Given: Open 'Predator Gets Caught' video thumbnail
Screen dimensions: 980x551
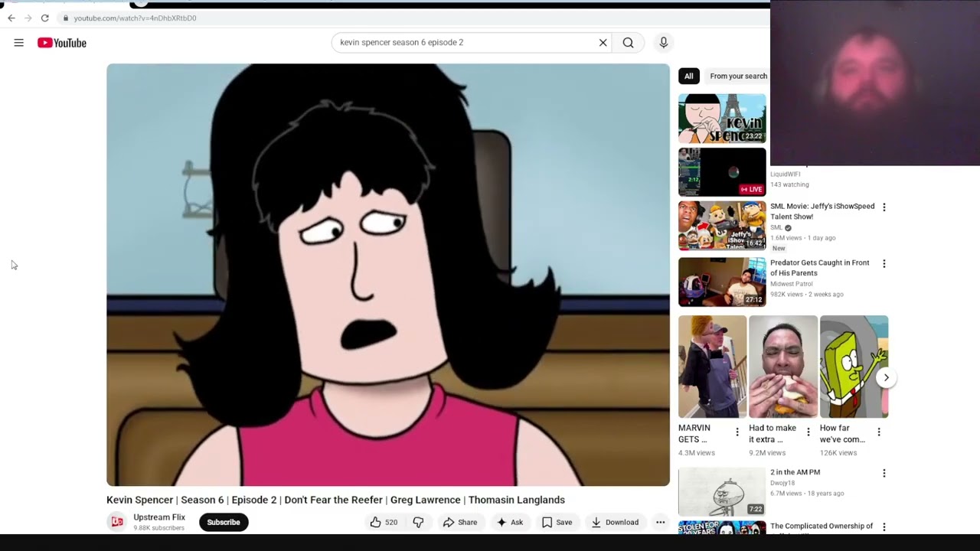Looking at the screenshot, I should pos(722,282).
